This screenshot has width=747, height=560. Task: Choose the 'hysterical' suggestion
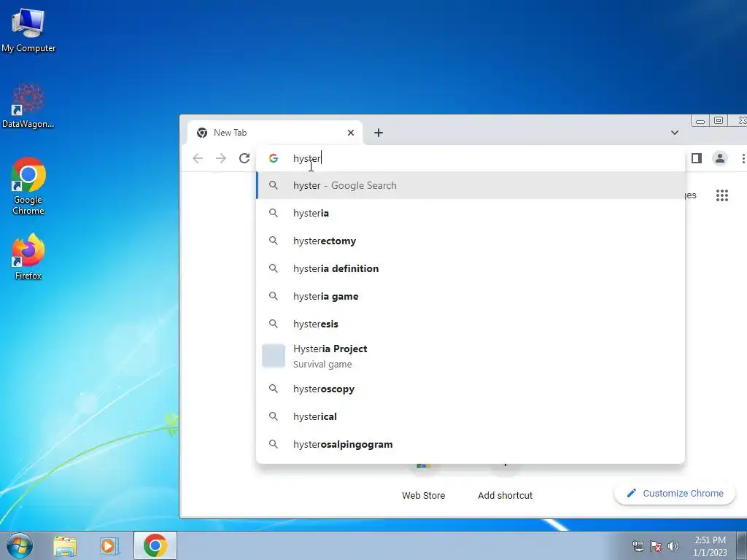click(x=471, y=416)
